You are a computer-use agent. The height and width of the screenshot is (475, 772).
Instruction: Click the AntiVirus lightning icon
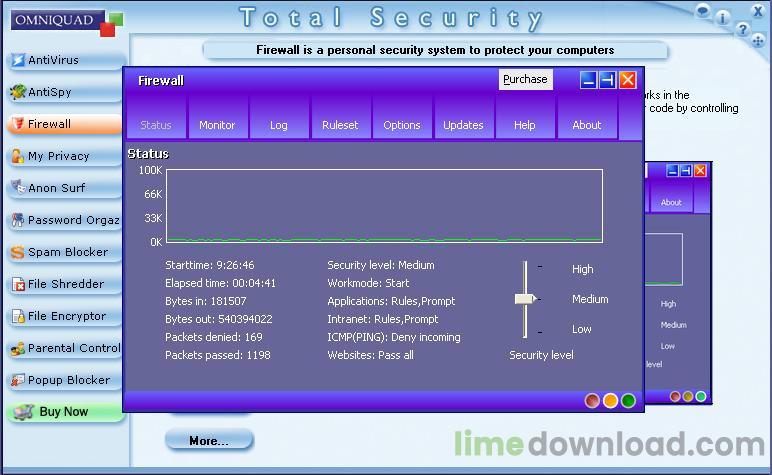[18, 60]
